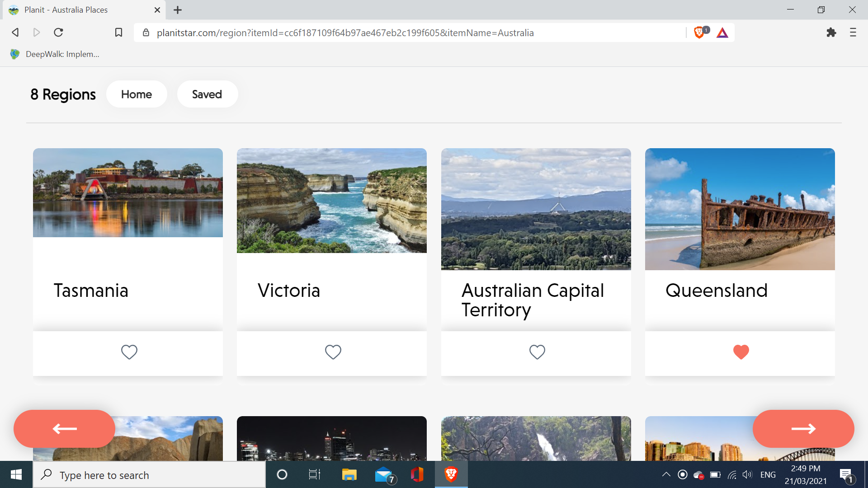Click the bookmark icon beside the address bar
Viewport: 868px width, 488px height.
(x=118, y=33)
